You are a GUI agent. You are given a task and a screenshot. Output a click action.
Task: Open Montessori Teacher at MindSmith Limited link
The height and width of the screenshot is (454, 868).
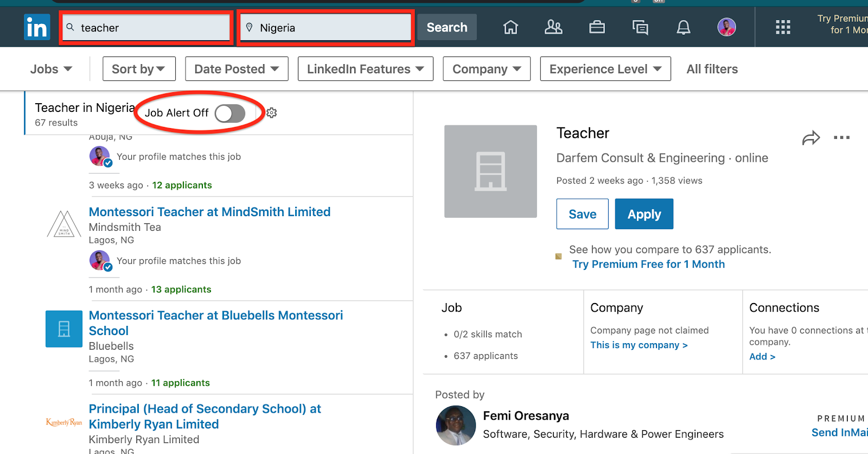(x=209, y=212)
